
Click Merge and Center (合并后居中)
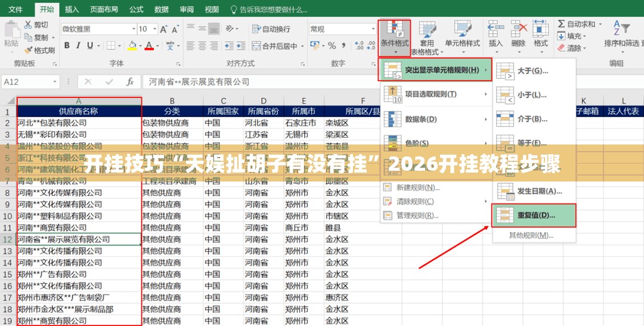pos(275,46)
